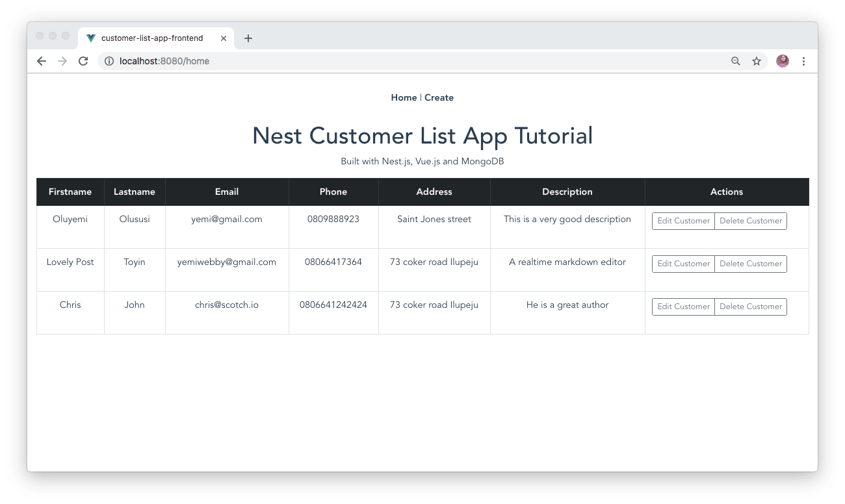Click Edit Customer on the Lovely Post row
Screen dimensions: 845x504
683,264
